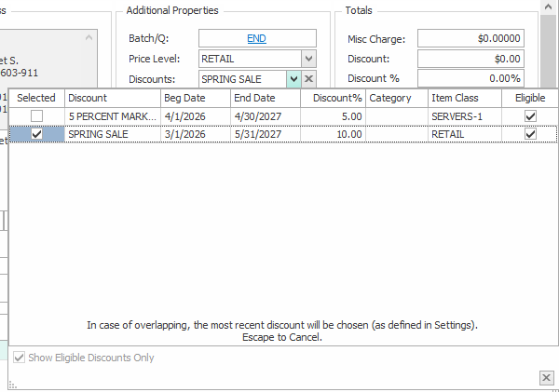Viewport: 559px width, 392px height.
Task: Click the Misc Charge amount field
Action: point(470,38)
